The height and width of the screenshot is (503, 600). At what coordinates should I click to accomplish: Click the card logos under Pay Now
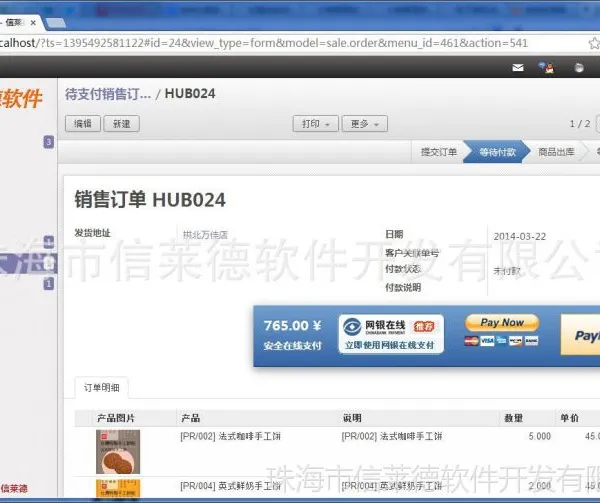[x=501, y=340]
